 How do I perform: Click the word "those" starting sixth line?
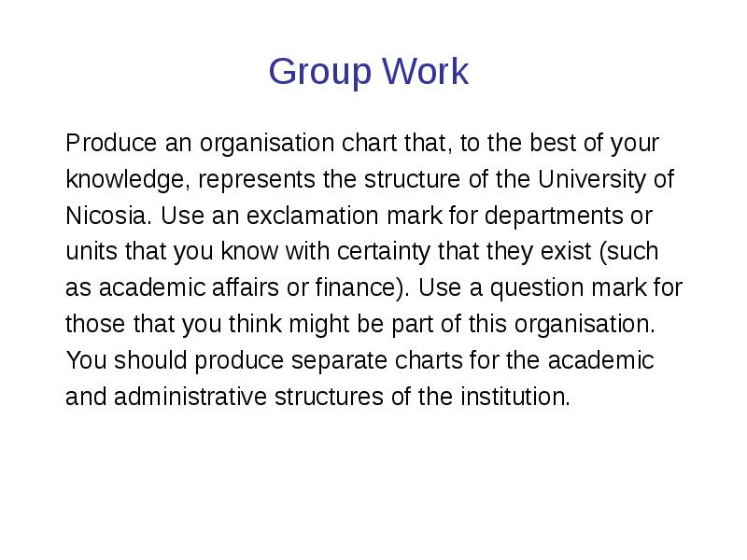tap(90, 325)
